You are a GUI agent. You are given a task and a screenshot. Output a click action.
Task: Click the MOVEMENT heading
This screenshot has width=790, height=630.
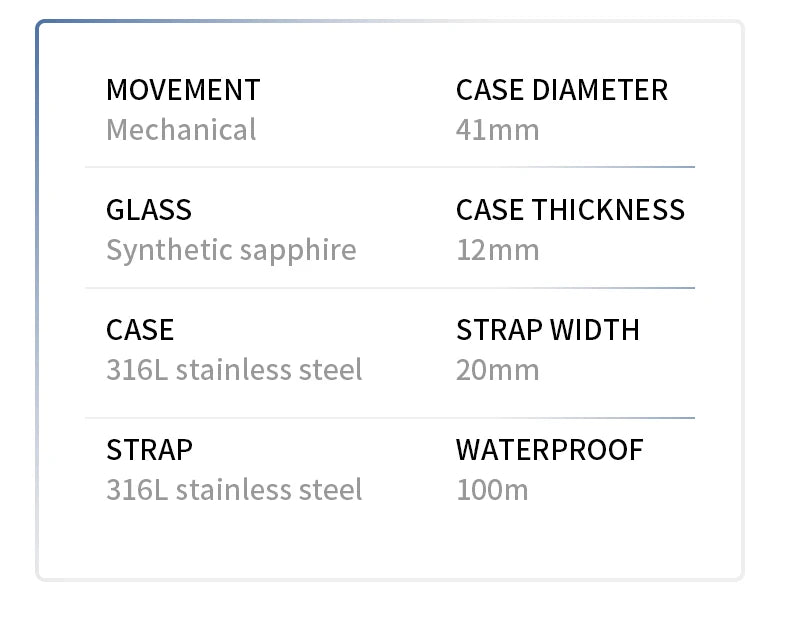(x=183, y=90)
